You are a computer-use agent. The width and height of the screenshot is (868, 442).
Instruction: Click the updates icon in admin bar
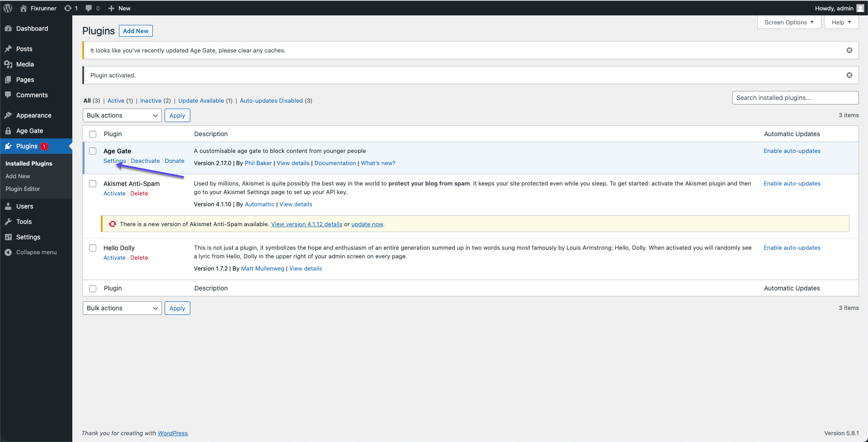click(68, 8)
